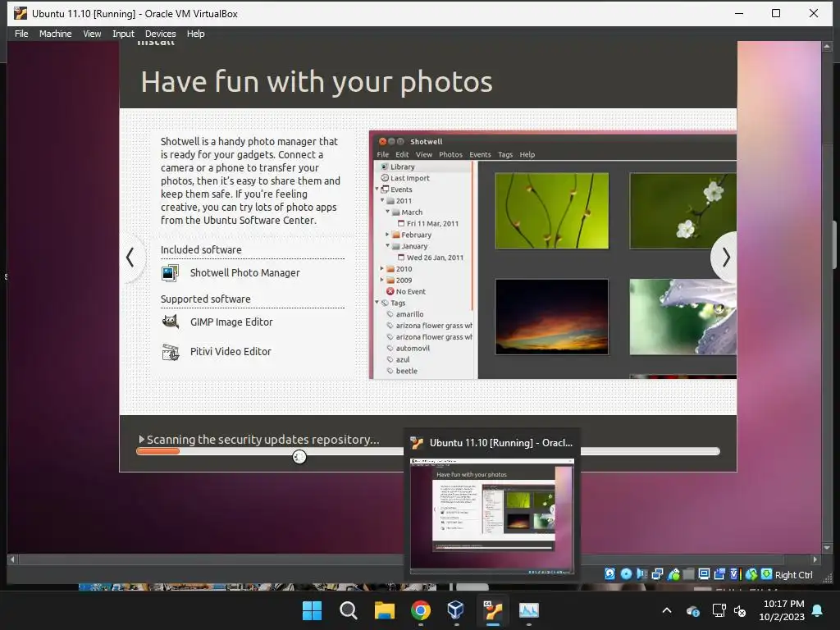
Task: Click the horizontal scrollbar left arrow
Action: click(x=12, y=559)
